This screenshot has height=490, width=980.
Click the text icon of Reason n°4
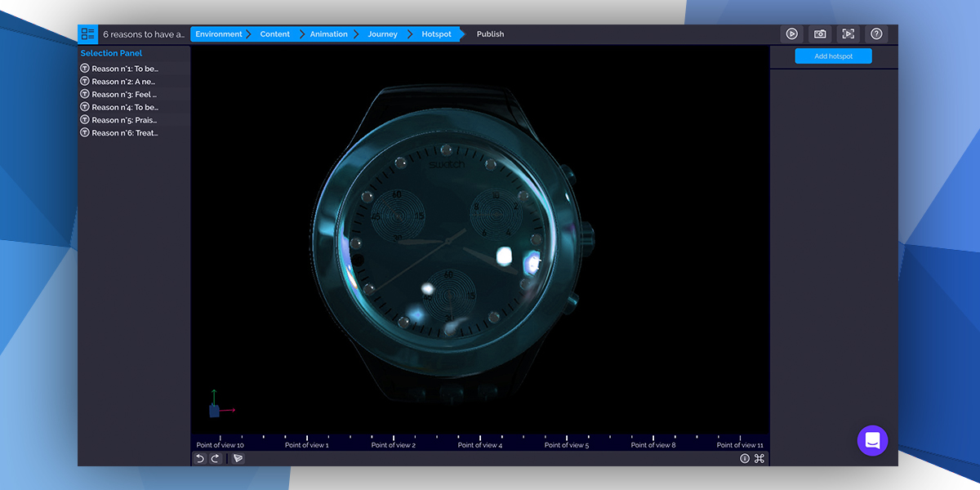tap(84, 107)
